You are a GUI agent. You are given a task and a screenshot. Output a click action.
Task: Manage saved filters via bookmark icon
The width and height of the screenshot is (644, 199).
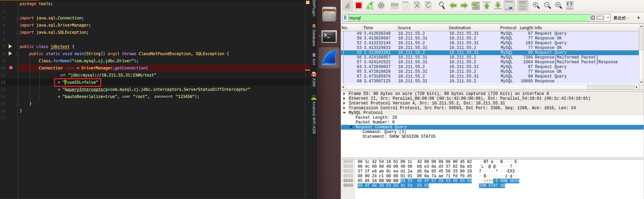345,18
